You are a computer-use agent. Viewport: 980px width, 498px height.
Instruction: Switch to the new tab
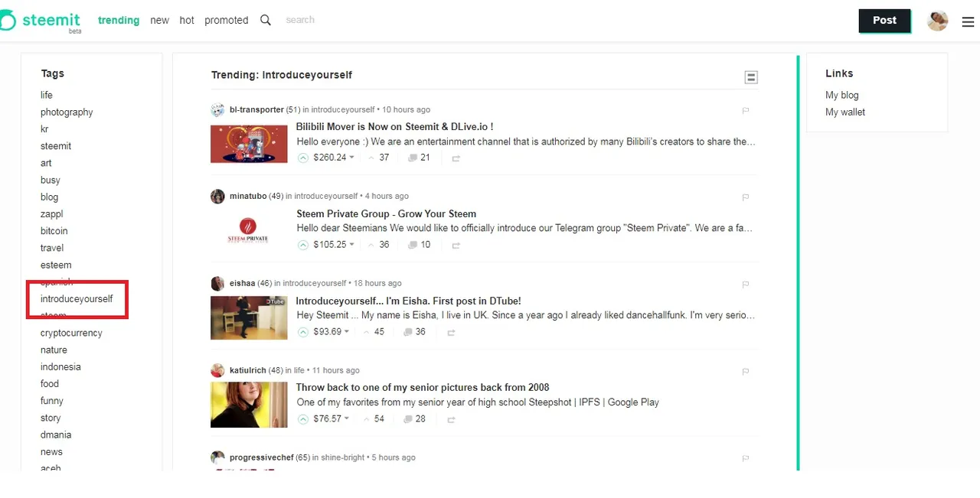pos(159,21)
